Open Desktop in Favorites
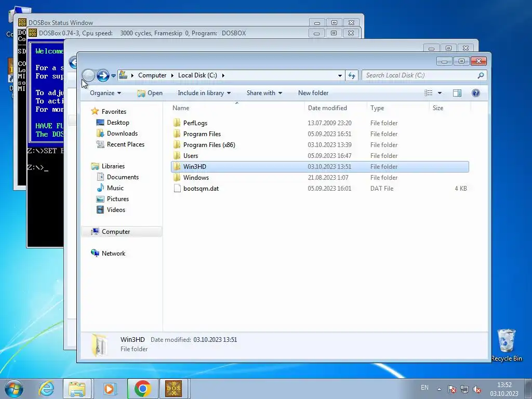 [118, 123]
